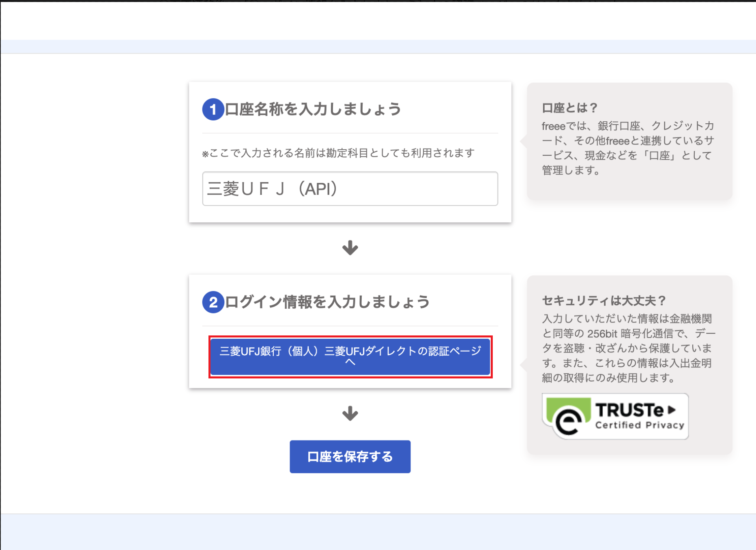
Task: Click the paragraph mentioning 256bit 暗号化通信
Action: point(629,348)
